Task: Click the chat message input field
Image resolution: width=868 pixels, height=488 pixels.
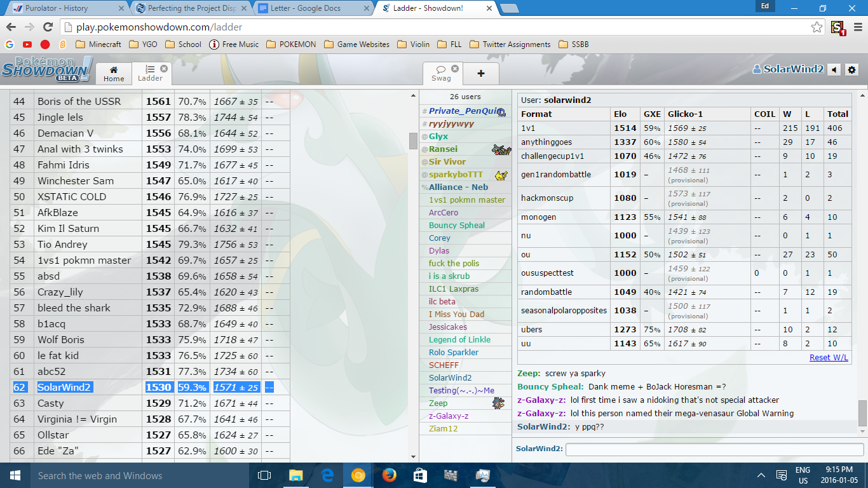Action: [x=714, y=449]
